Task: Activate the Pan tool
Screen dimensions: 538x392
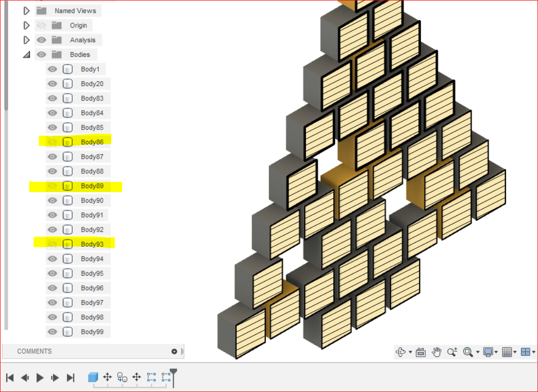Action: point(436,352)
